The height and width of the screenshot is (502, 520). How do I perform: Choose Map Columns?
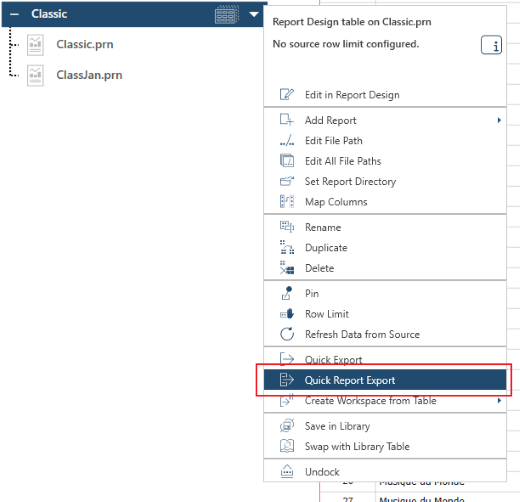point(385,202)
